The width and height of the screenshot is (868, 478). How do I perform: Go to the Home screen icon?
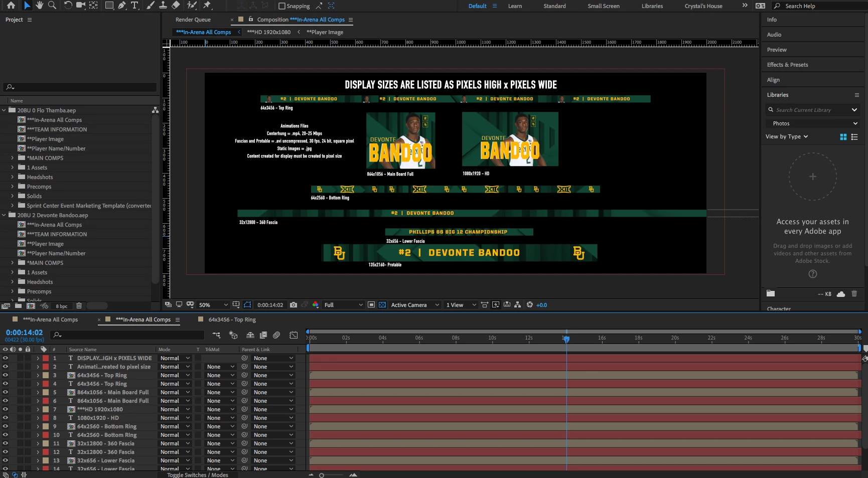(x=11, y=5)
